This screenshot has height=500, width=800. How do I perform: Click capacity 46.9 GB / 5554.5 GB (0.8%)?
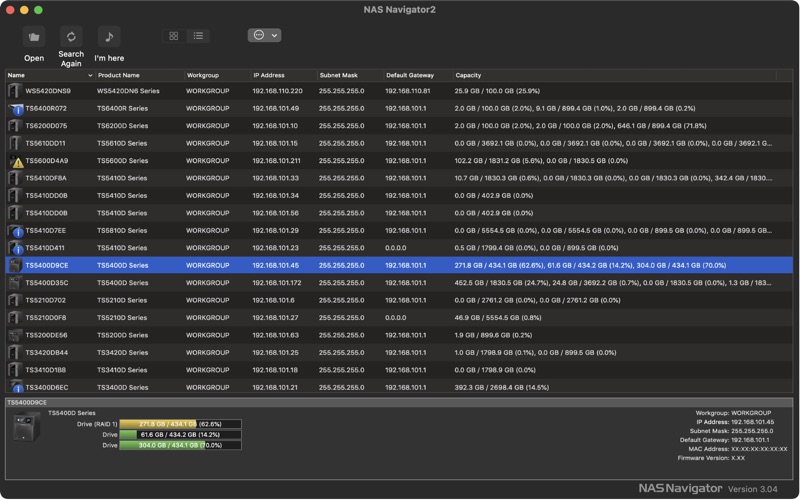(498, 317)
